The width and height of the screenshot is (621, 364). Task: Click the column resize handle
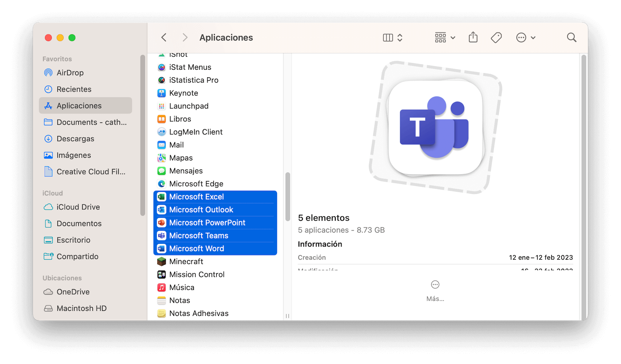(287, 316)
